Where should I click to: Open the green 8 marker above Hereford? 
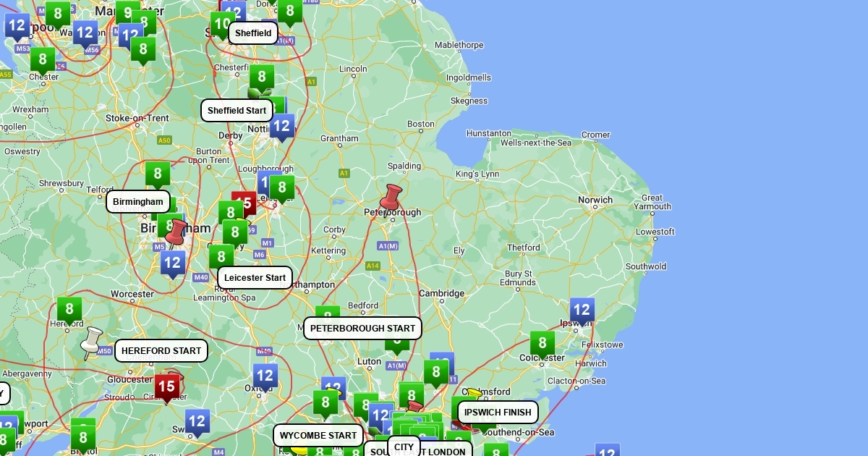point(69,309)
